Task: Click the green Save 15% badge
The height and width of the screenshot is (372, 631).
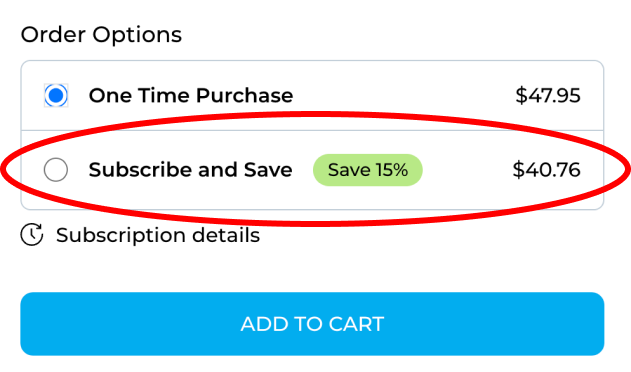Action: click(x=368, y=170)
